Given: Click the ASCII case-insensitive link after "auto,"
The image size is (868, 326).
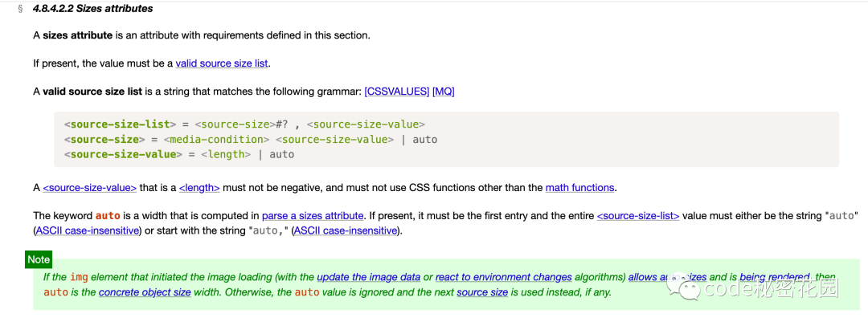Looking at the screenshot, I should click(346, 230).
